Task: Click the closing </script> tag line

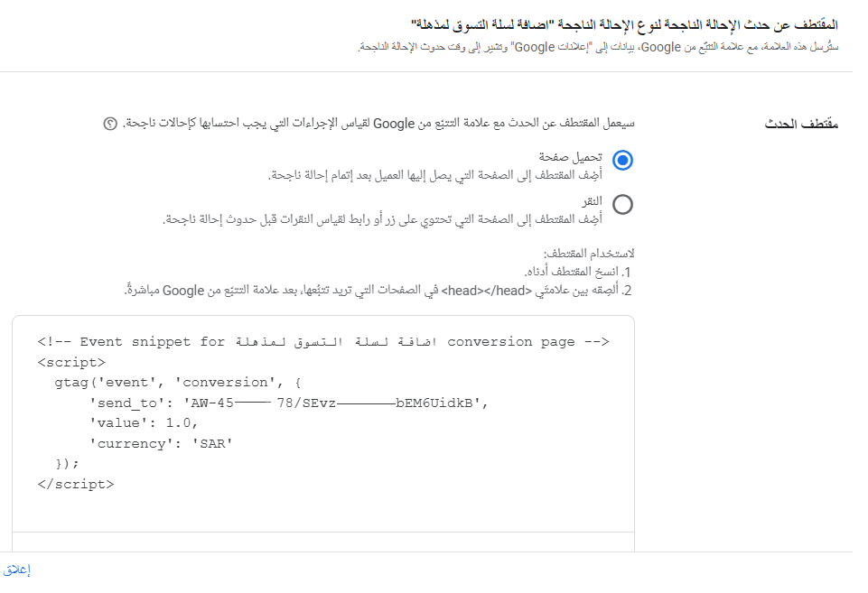Action: pos(76,483)
